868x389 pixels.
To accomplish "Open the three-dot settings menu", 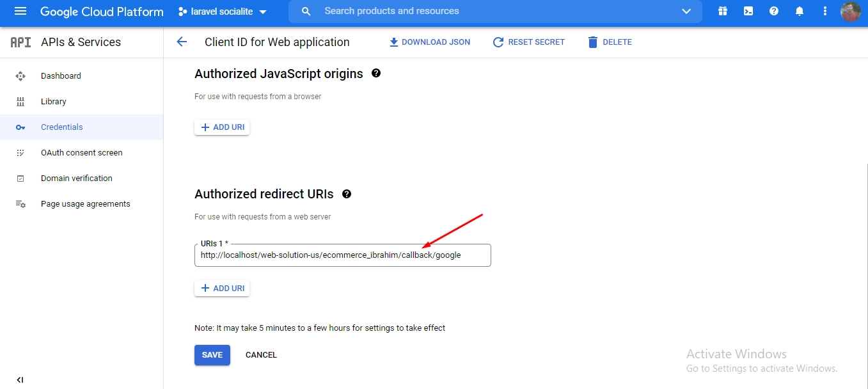I will click(825, 11).
